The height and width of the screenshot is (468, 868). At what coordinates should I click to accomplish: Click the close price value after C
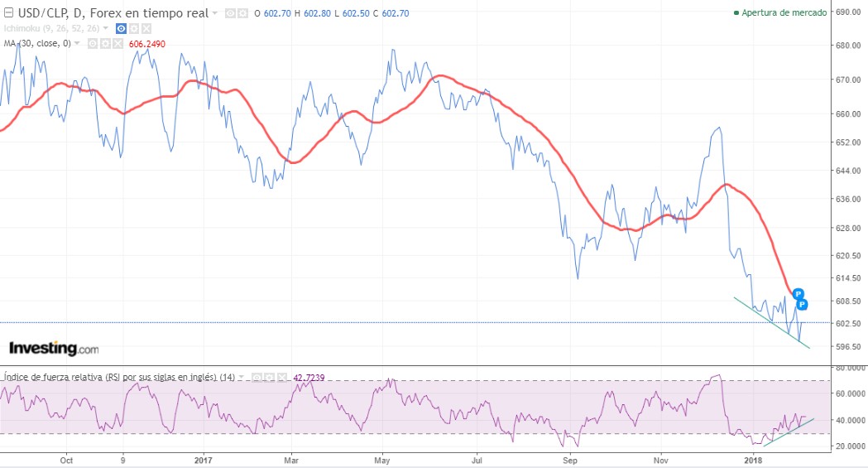(396, 13)
